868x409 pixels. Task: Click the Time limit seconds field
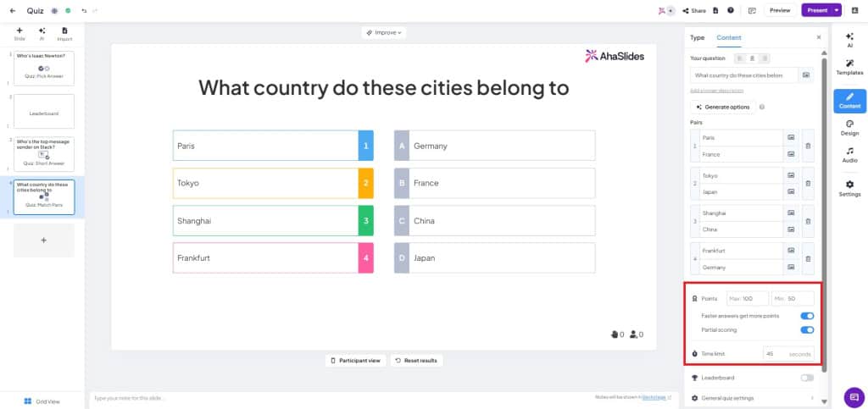(x=788, y=354)
